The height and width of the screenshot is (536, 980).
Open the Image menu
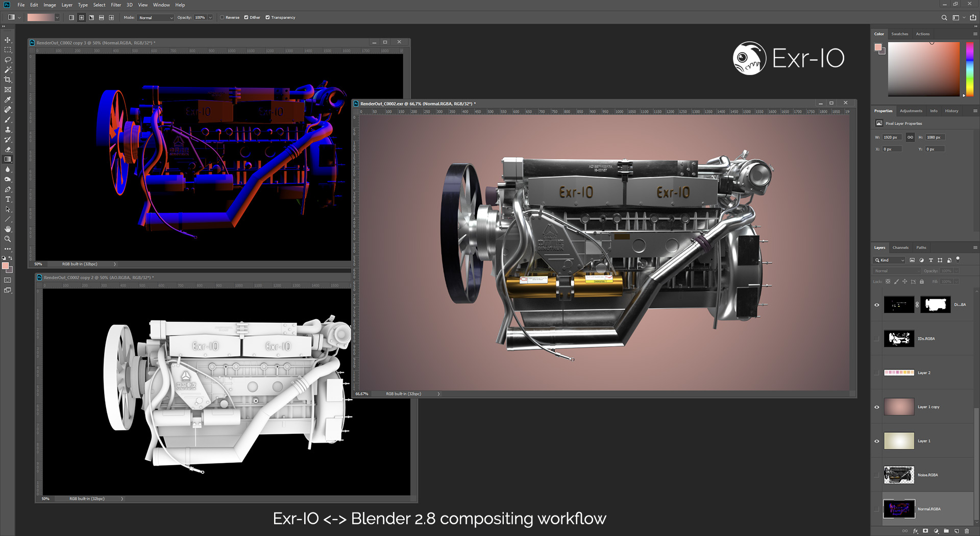(50, 5)
